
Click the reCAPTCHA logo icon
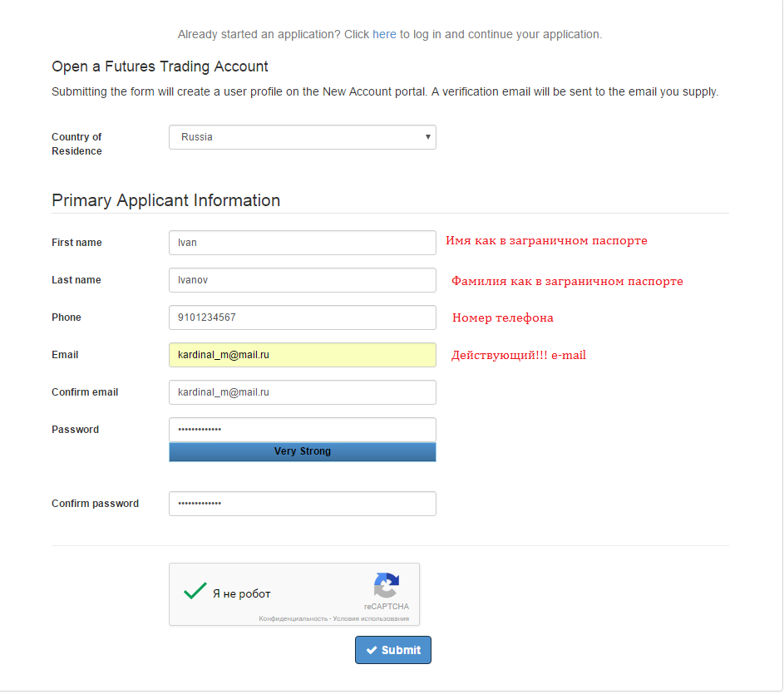387,585
